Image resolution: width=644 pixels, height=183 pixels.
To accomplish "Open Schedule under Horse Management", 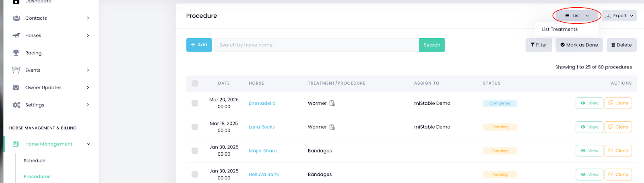I will point(35,160).
